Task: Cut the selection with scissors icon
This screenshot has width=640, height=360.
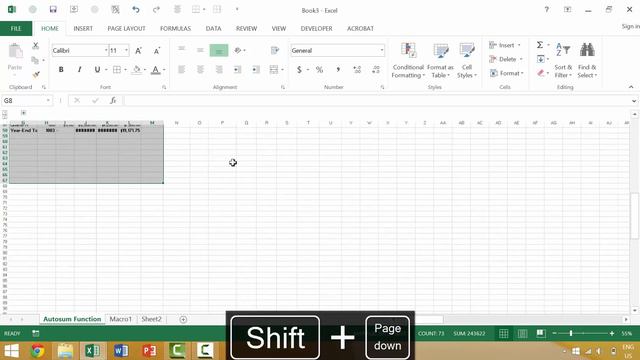Action: coord(36,46)
